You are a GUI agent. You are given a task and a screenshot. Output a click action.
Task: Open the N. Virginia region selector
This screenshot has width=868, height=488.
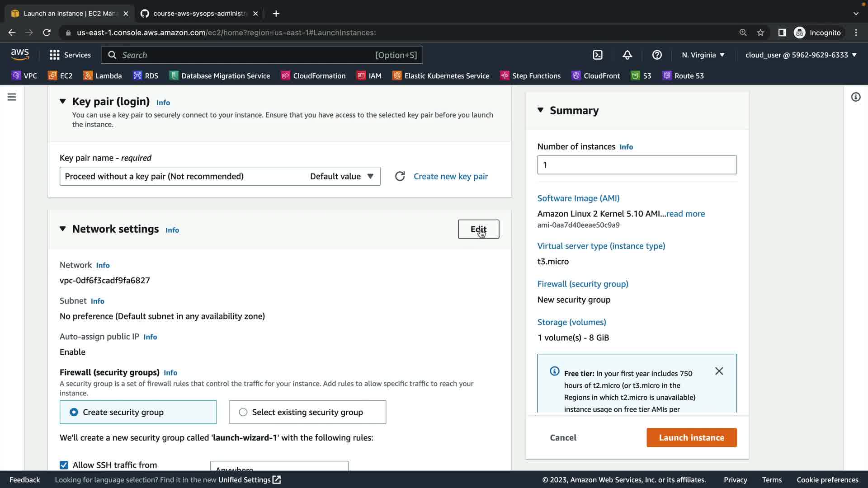[x=703, y=55]
